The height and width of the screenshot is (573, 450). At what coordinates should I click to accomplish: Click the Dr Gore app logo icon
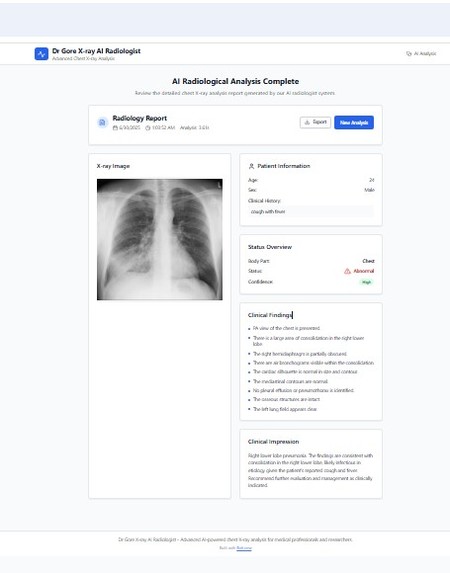(x=41, y=54)
